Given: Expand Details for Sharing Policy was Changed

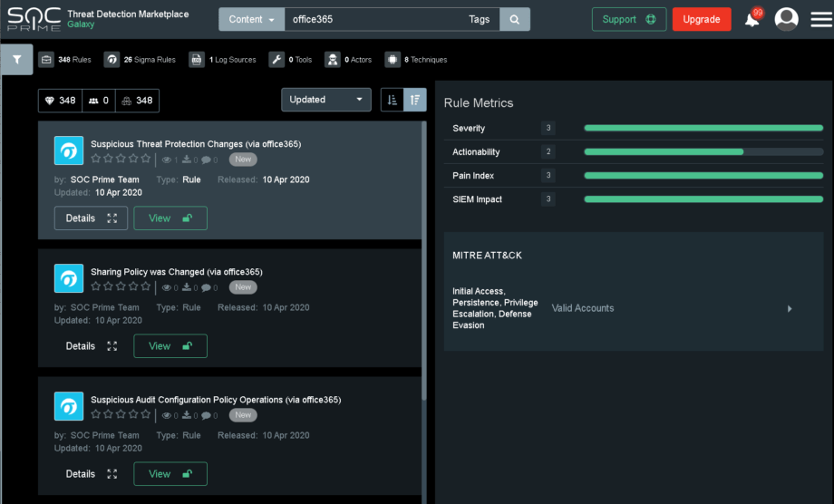Looking at the screenshot, I should pos(91,346).
